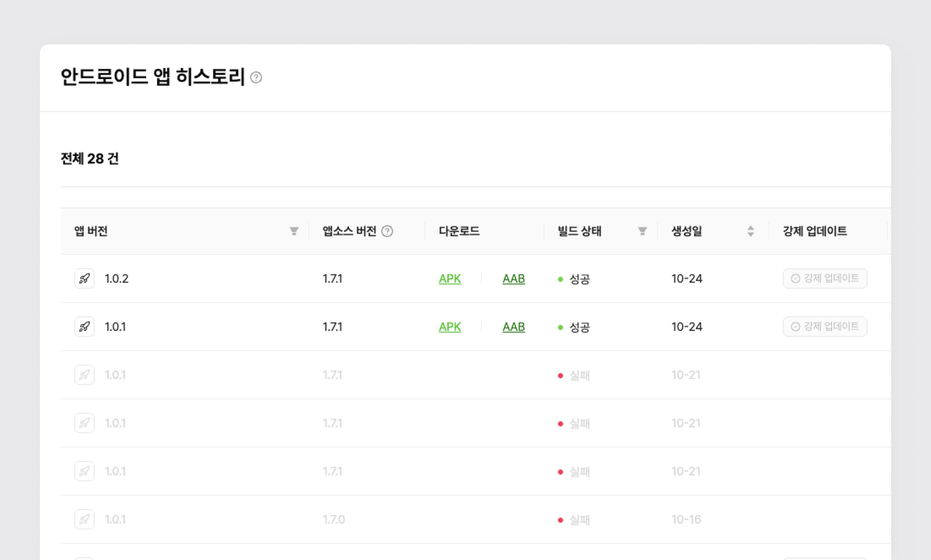
Task: Click rocket icon in first failed 1.0.1 row
Action: pos(84,375)
